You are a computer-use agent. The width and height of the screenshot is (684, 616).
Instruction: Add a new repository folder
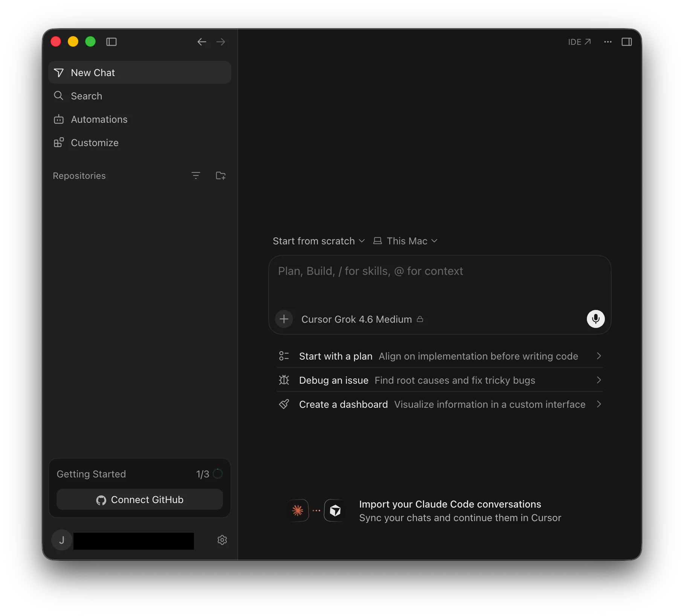point(221,175)
